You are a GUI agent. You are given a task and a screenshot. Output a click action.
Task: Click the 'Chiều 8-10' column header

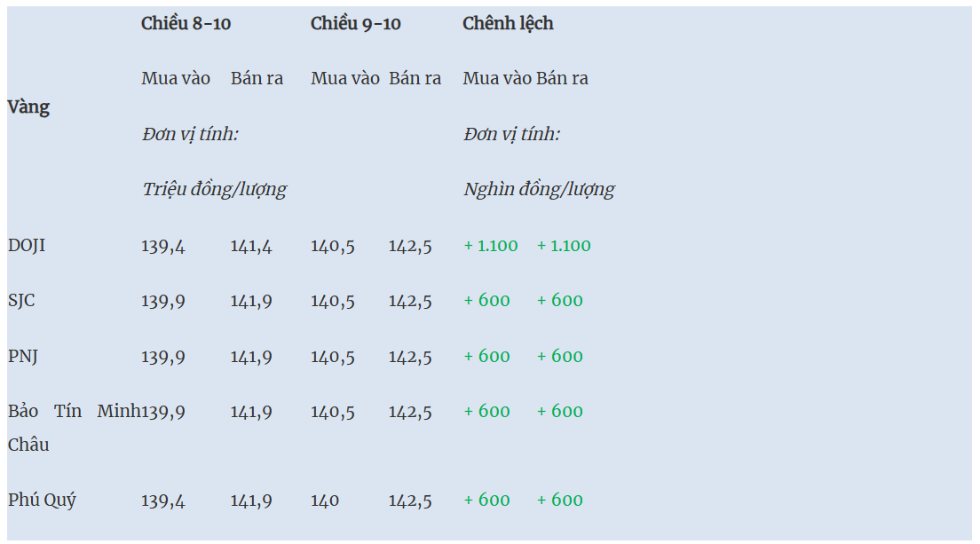(x=186, y=24)
